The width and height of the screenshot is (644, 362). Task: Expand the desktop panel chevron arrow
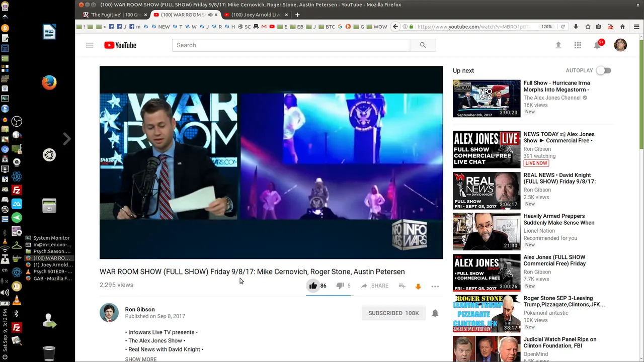click(67, 138)
